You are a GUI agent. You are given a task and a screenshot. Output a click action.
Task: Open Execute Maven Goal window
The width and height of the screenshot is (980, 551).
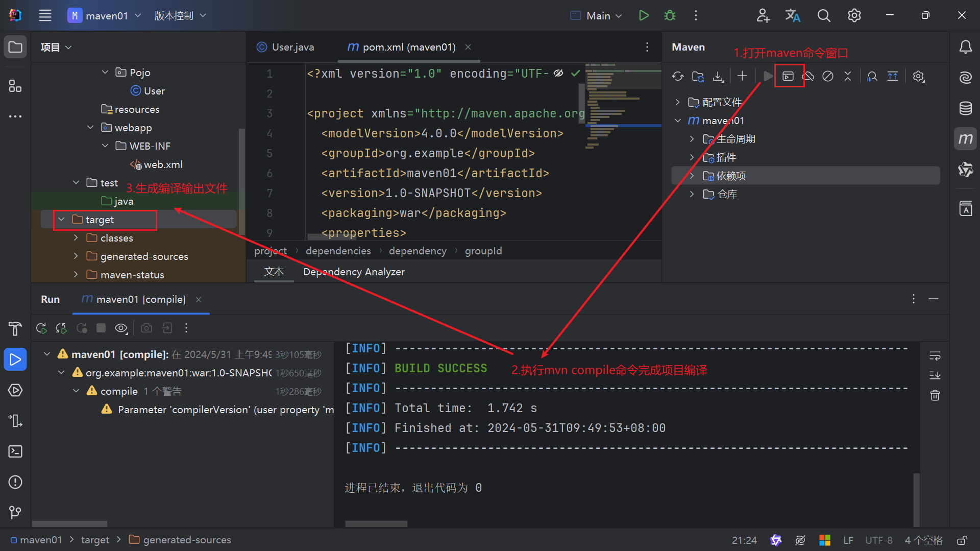[788, 76]
